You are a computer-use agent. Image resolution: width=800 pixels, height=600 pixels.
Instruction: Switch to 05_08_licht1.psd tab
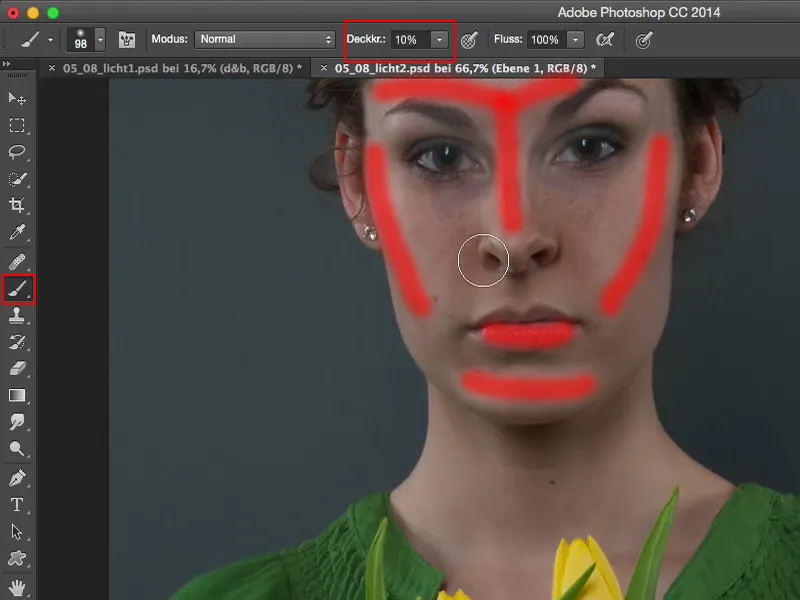[182, 68]
